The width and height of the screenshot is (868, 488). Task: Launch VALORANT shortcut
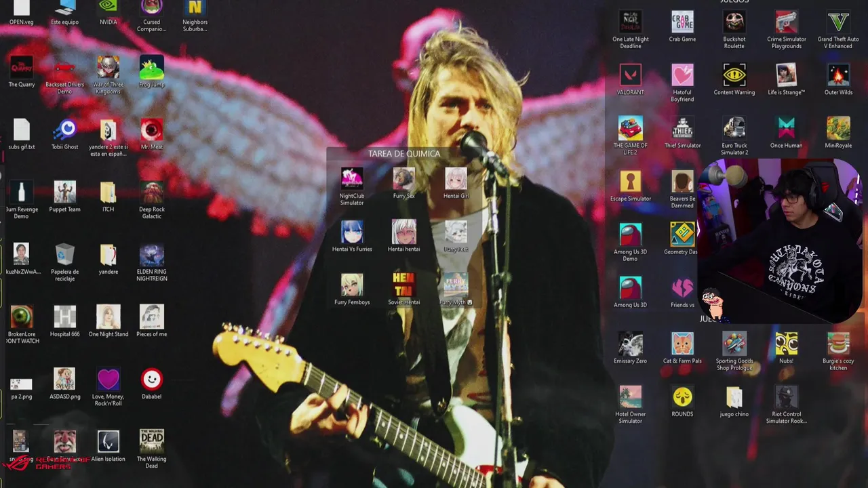pos(630,75)
